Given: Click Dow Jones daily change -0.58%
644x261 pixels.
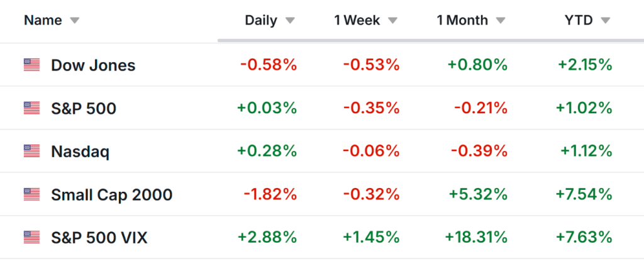Looking at the screenshot, I should coord(268,65).
